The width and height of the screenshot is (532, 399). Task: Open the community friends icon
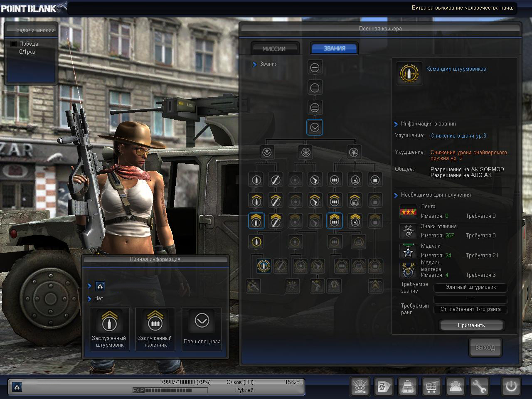pos(456,387)
